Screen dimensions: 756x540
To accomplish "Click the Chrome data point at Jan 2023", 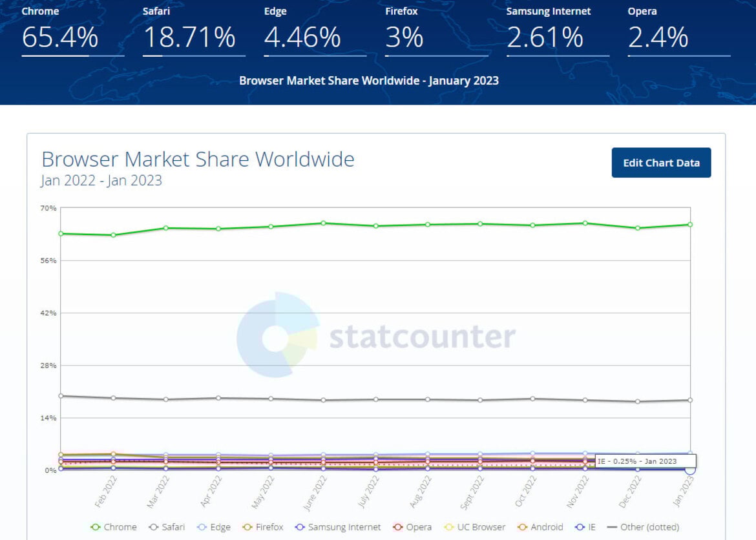I will click(x=690, y=225).
